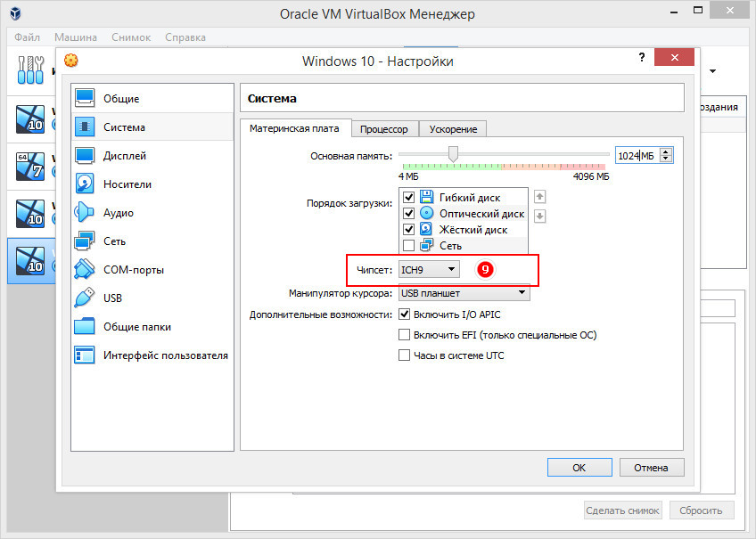Switch to the Ускорение tab
The height and width of the screenshot is (539, 756).
pos(453,129)
